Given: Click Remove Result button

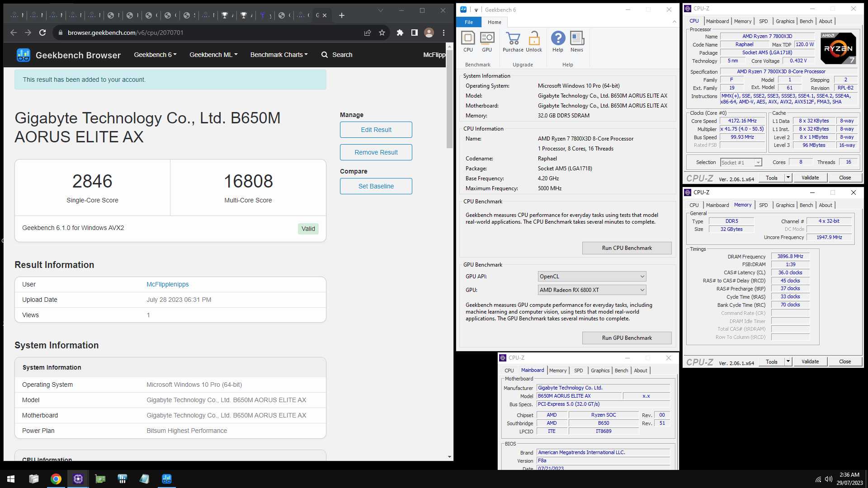Looking at the screenshot, I should [376, 152].
